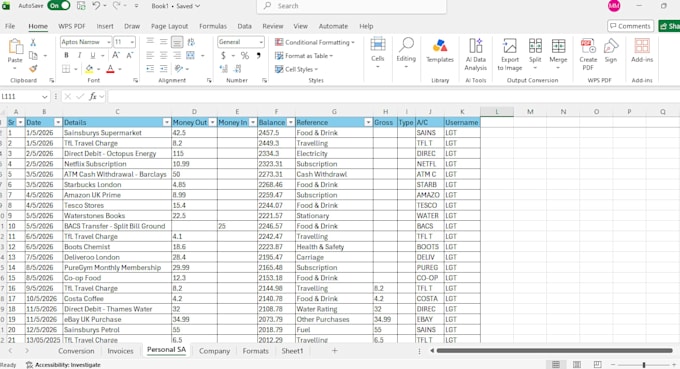Click the Format Painter brush
The image size is (680, 369).
[x=33, y=69]
